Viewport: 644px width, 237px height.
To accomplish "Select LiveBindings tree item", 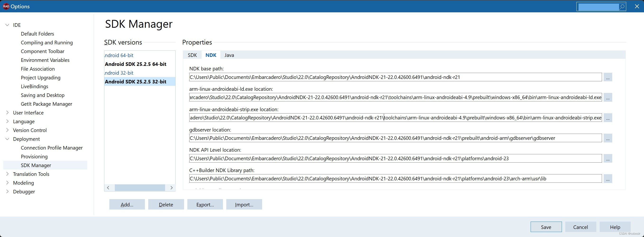I will (34, 87).
